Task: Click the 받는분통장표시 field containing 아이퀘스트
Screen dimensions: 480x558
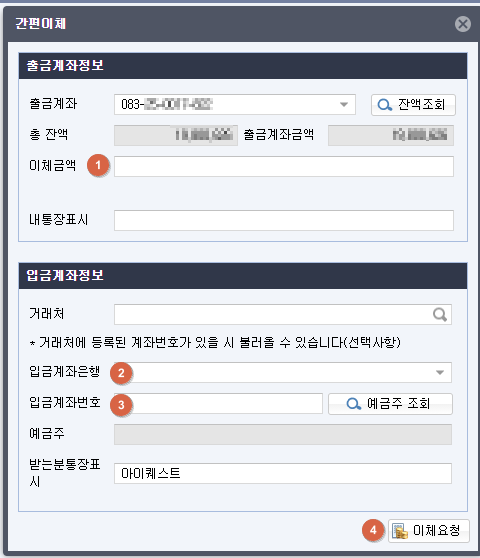Action: [x=283, y=473]
